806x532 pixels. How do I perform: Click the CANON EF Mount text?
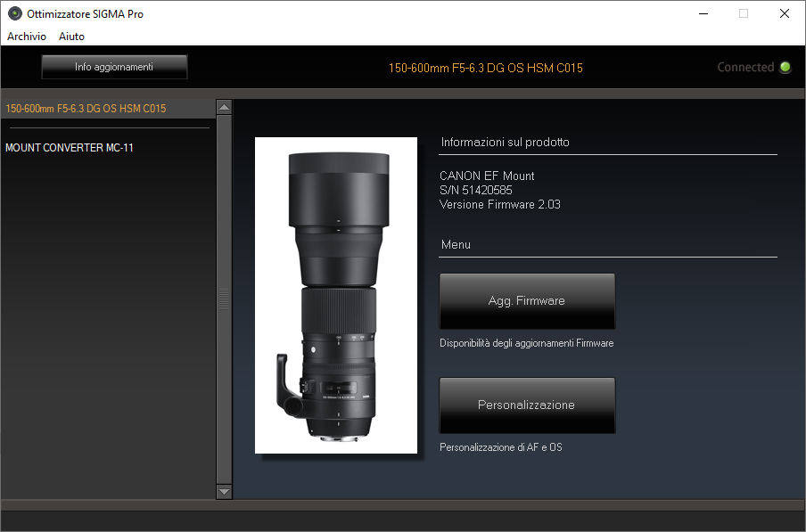click(x=487, y=176)
